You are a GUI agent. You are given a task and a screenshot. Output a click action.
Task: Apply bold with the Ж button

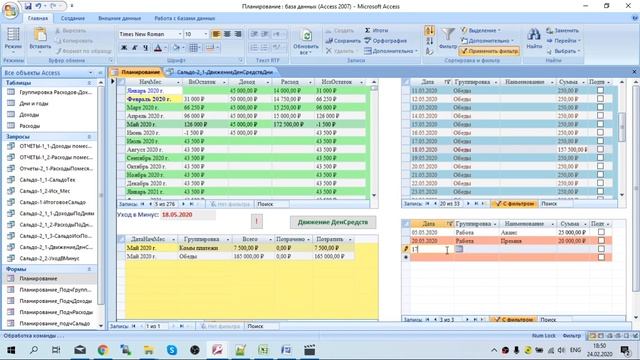coord(124,48)
